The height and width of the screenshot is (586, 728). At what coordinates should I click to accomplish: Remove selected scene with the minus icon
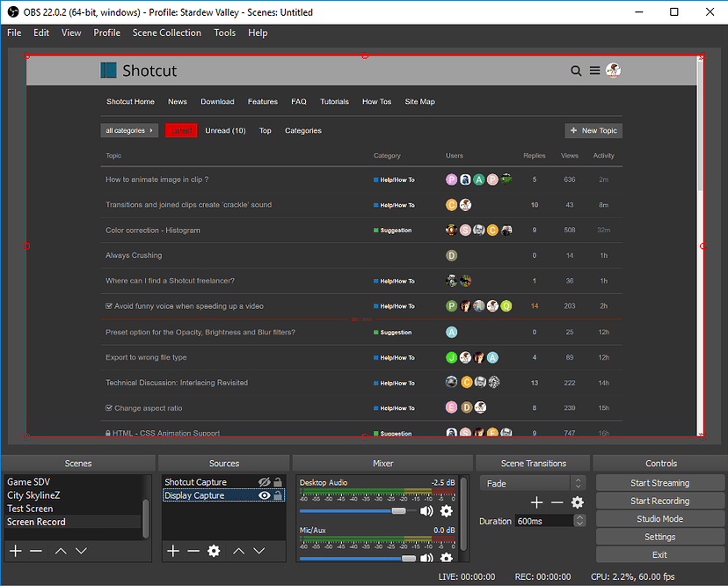[x=36, y=551]
